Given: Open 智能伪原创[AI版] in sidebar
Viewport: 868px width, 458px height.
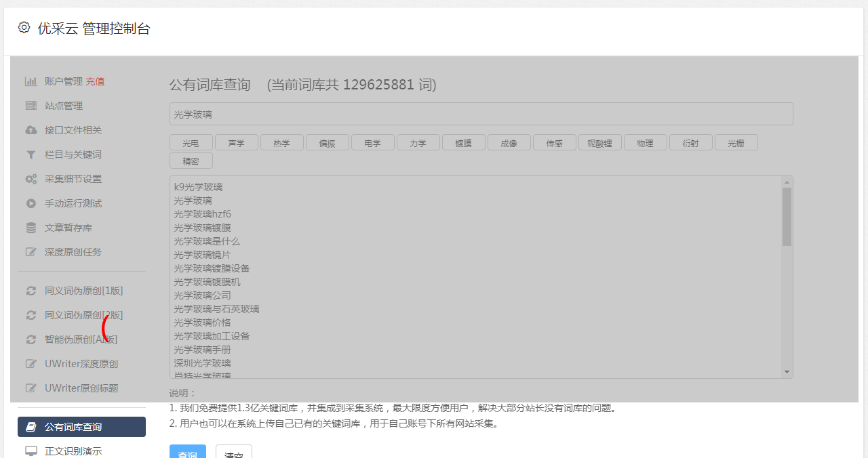Looking at the screenshot, I should 81,339.
